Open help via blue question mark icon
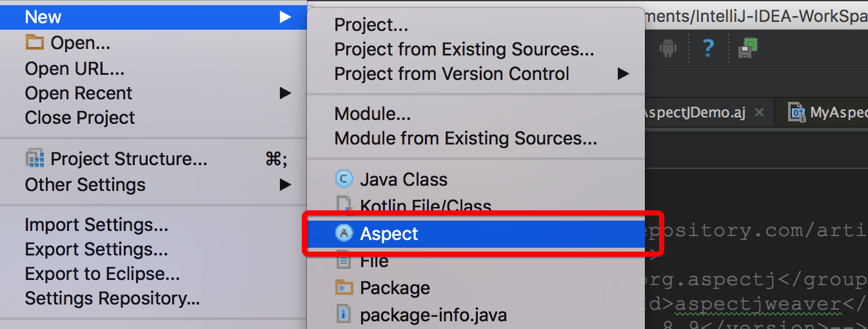 [708, 48]
